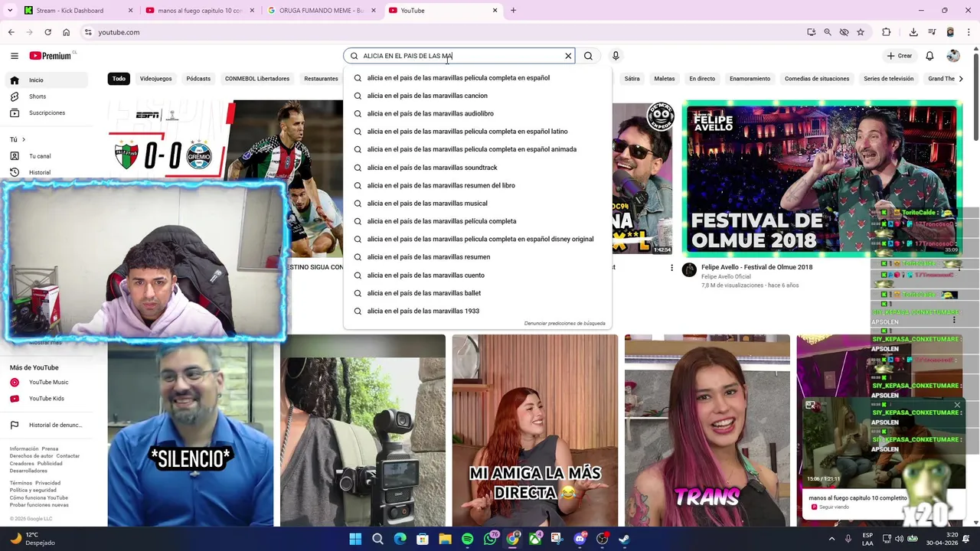Open the notifications bell
The image size is (980, 551).
(x=929, y=56)
